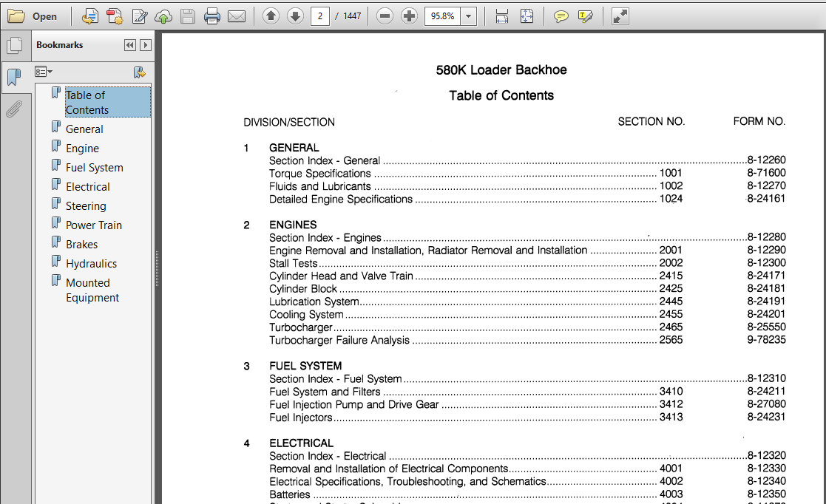Open the Brakes bookmark
This screenshot has height=504, width=826.
[81, 245]
